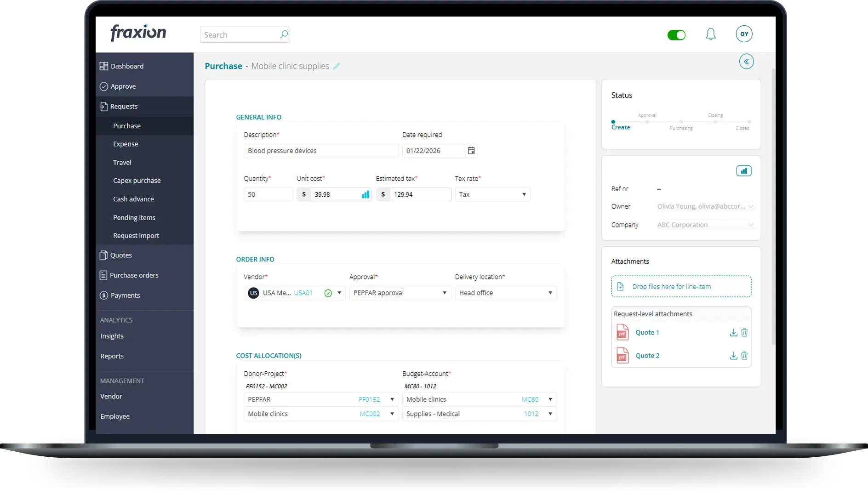Click the fraxion logo
This screenshot has width=868, height=494.
(x=138, y=33)
